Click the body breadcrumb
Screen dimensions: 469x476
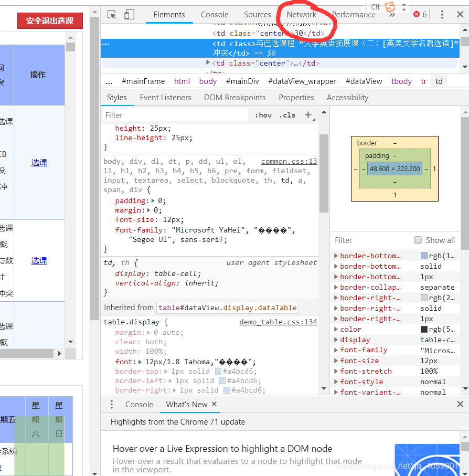[x=208, y=81]
